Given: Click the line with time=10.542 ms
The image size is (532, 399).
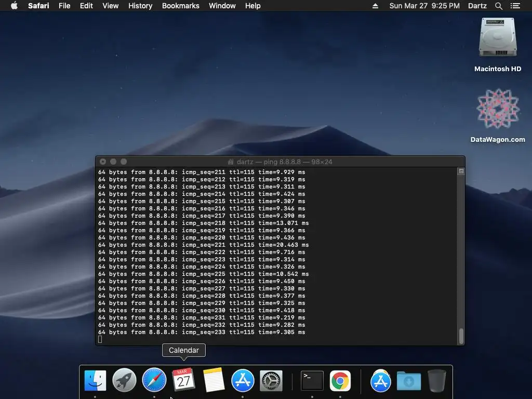Looking at the screenshot, I should pos(203,274).
